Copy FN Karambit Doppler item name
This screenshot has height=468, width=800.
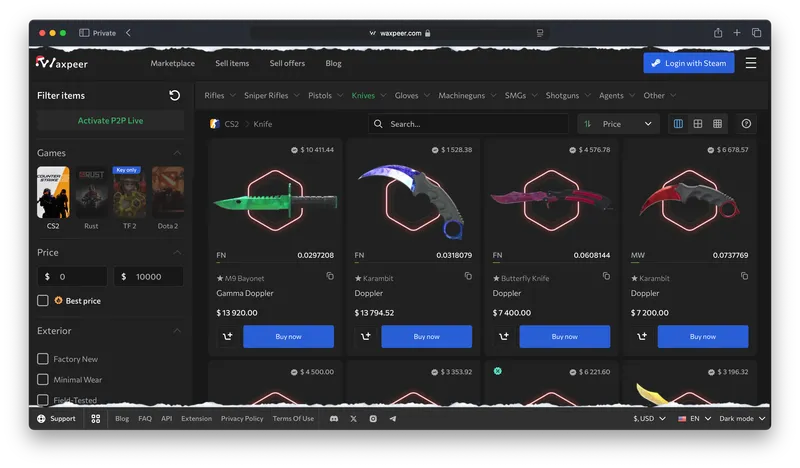[468, 276]
